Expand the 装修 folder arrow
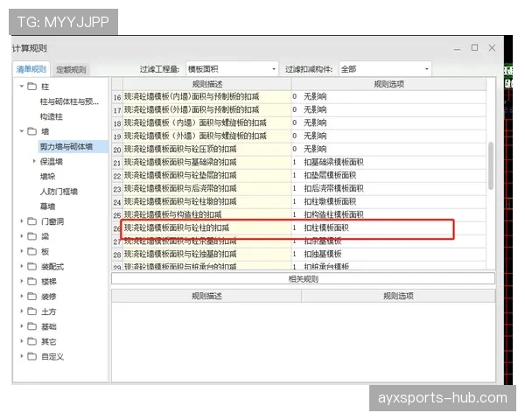This screenshot has height=420, width=525. (x=22, y=296)
